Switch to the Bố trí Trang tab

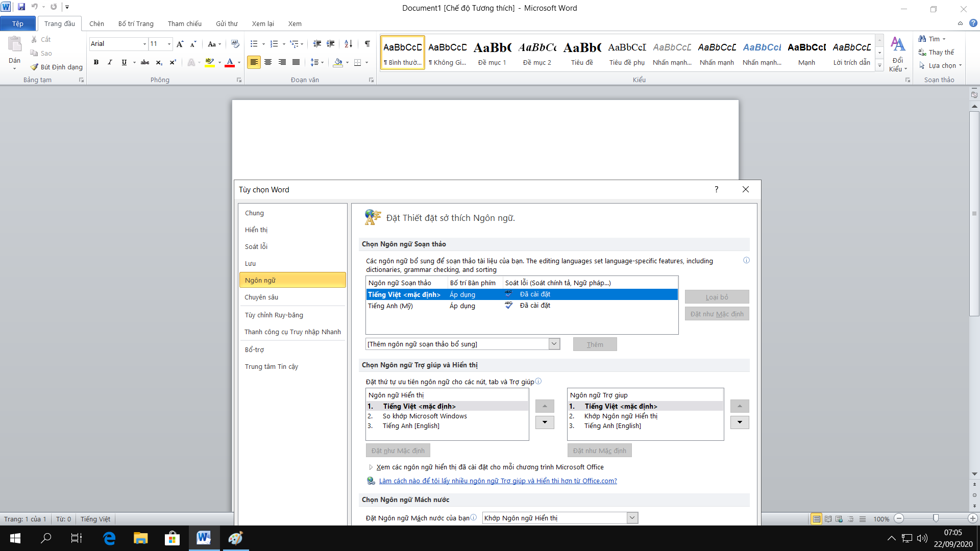pyautogui.click(x=136, y=23)
